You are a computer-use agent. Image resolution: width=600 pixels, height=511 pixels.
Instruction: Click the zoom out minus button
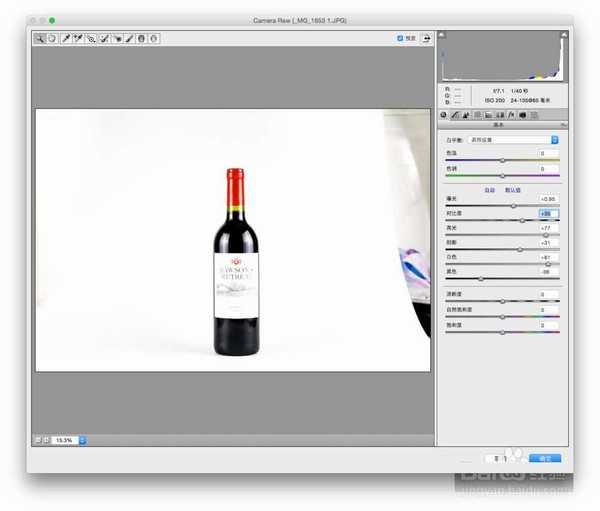click(x=38, y=440)
